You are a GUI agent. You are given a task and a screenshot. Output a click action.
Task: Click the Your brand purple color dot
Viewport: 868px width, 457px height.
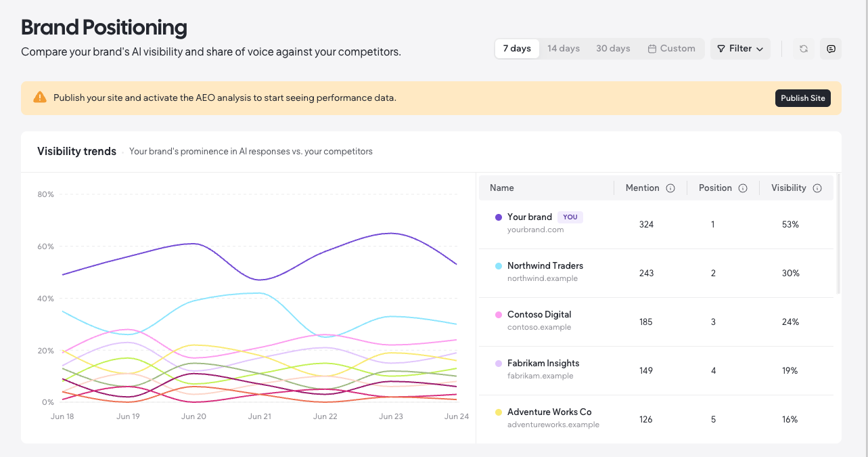tap(499, 217)
